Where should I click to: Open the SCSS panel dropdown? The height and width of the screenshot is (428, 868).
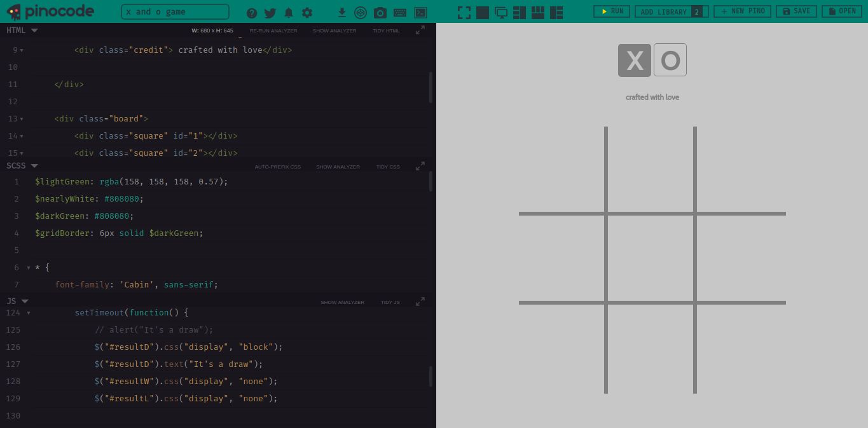click(34, 165)
